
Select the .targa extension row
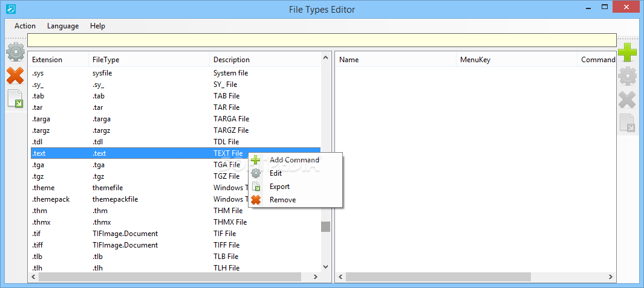coord(176,119)
